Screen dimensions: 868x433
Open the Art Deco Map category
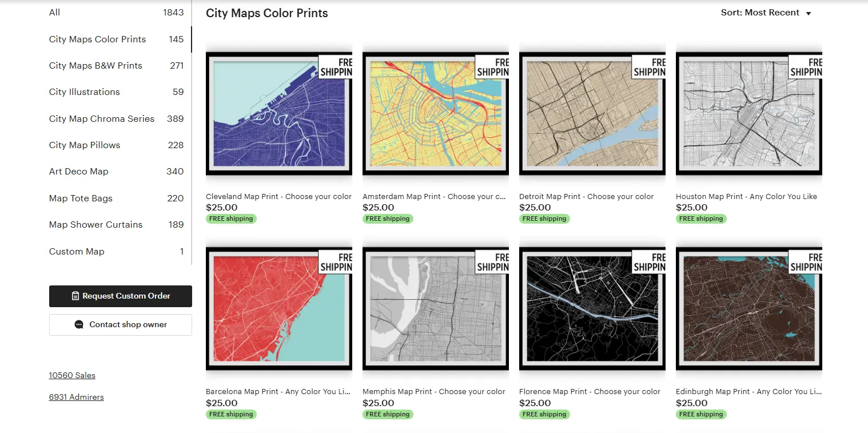pyautogui.click(x=78, y=171)
